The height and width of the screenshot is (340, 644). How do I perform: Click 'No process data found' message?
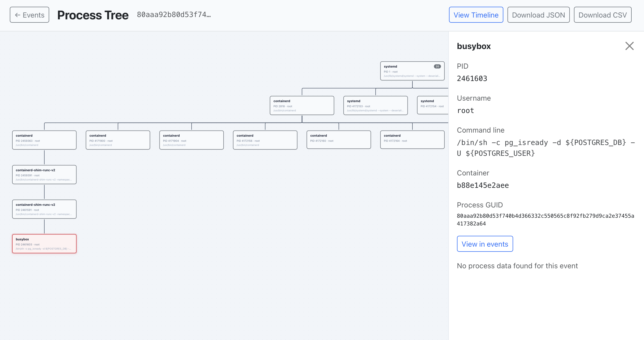coord(517,266)
